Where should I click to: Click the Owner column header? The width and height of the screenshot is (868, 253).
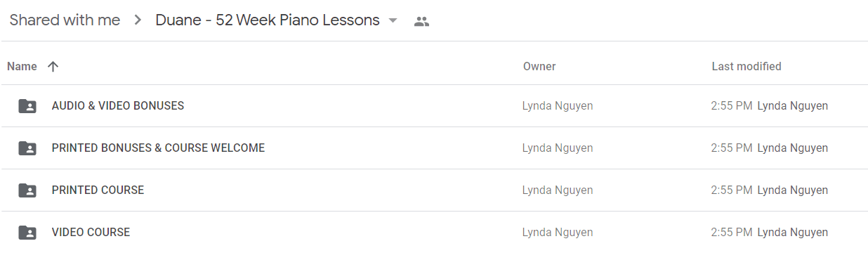point(539,67)
